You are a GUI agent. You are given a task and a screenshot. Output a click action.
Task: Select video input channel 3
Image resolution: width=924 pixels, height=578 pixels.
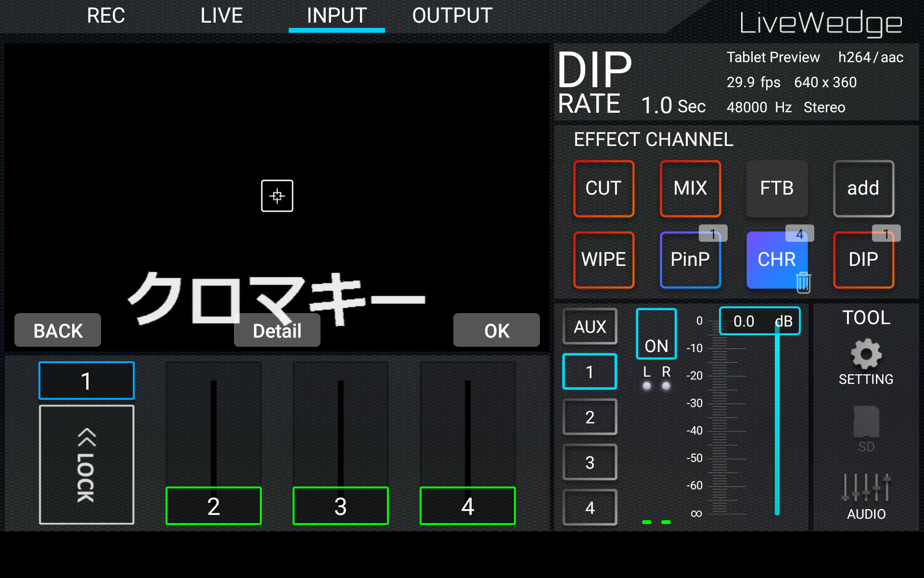pos(340,506)
